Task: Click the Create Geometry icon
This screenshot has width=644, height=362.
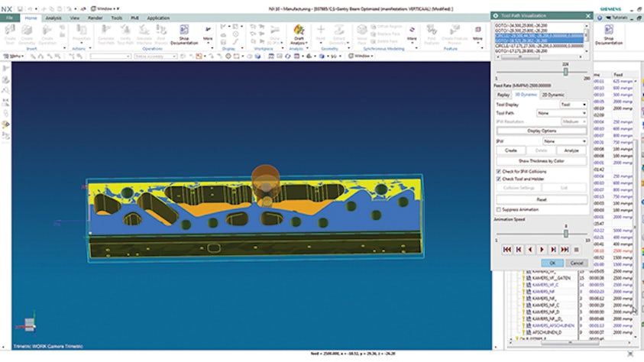Action: (27, 35)
